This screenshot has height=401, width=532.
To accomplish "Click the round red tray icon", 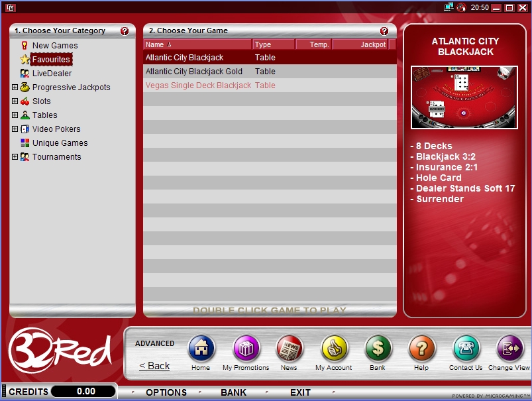I will point(461,7).
